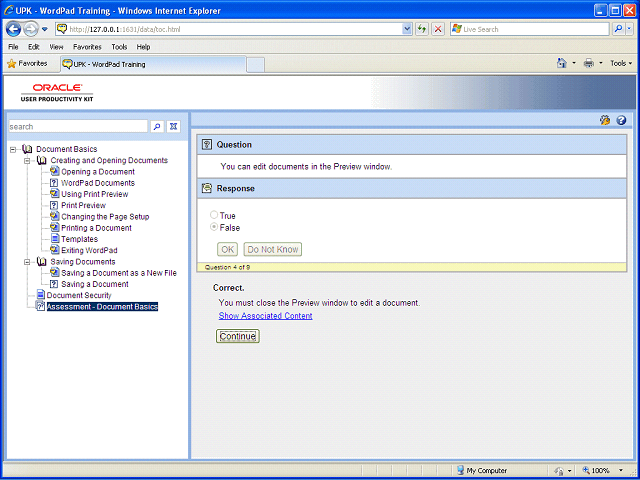
Task: Click My Computer security zone status
Action: coord(482,470)
